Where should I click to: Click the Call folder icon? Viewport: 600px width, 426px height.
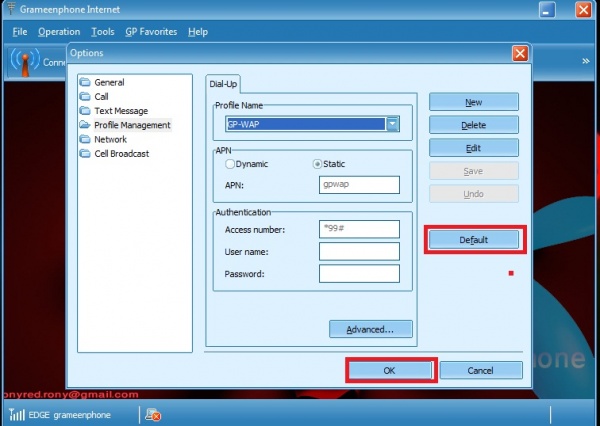[x=85, y=96]
